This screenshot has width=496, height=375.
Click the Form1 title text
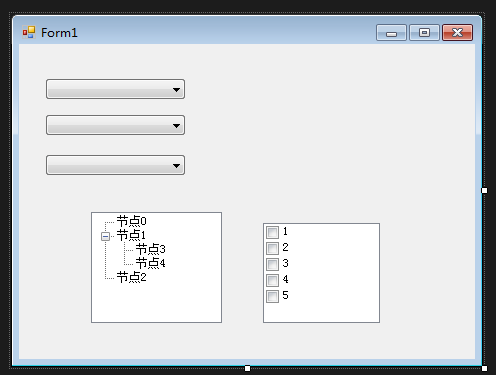point(59,33)
